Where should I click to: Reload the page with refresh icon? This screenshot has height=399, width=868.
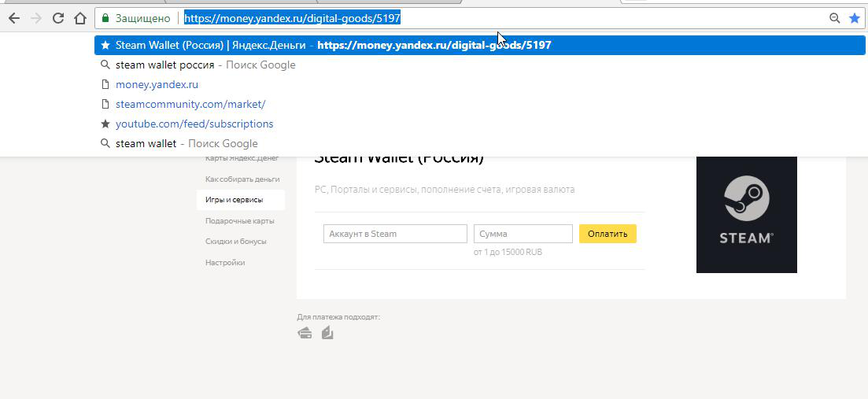tap(58, 18)
